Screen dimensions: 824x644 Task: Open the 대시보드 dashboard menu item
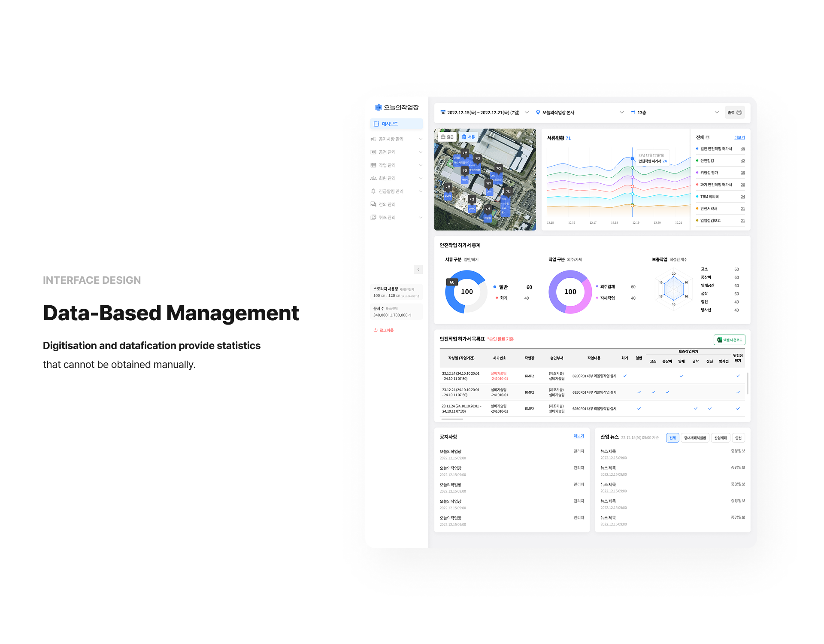(396, 124)
